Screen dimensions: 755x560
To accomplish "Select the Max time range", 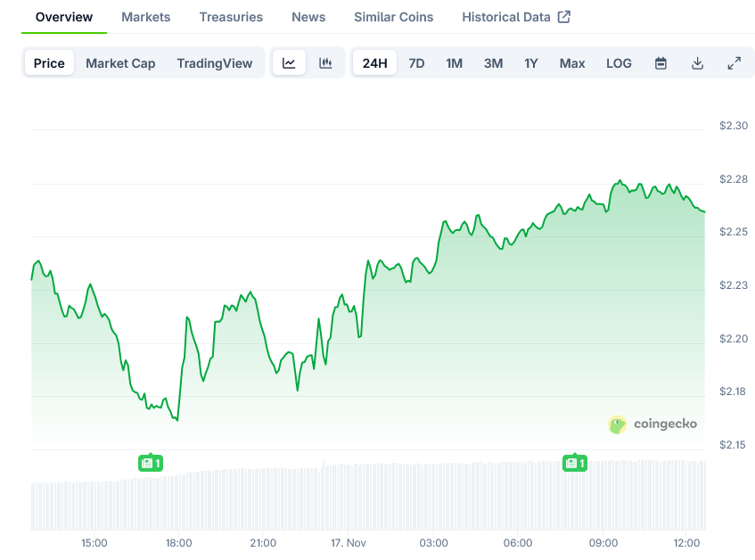I will (572, 63).
